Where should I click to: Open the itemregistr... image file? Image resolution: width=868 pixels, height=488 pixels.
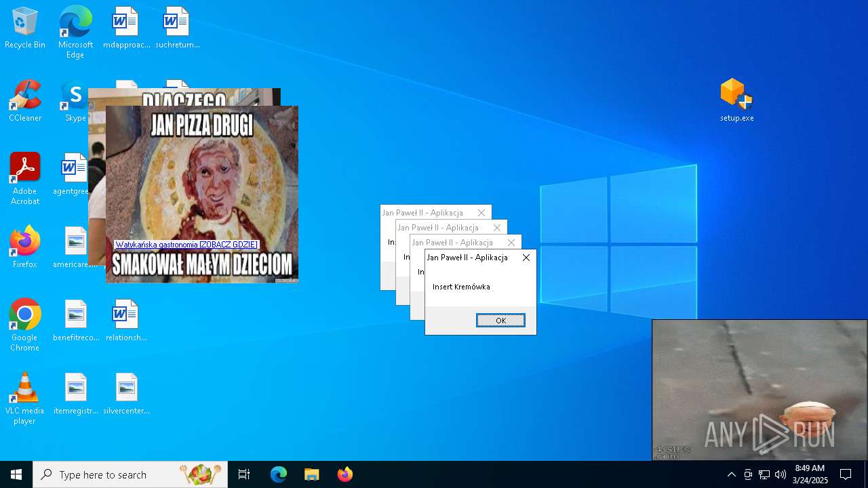75,394
